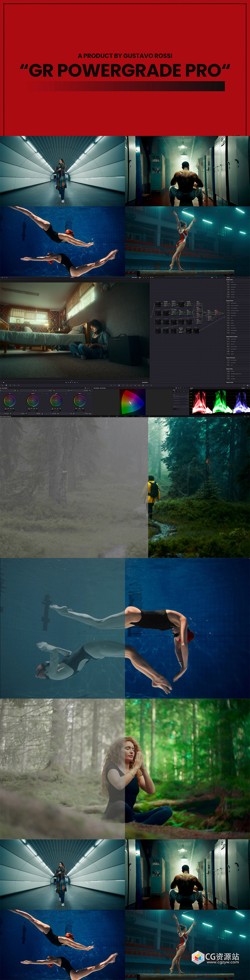Collapse the Resolve FX Color section
Screen dimensions: 250x980
[x=230, y=301]
